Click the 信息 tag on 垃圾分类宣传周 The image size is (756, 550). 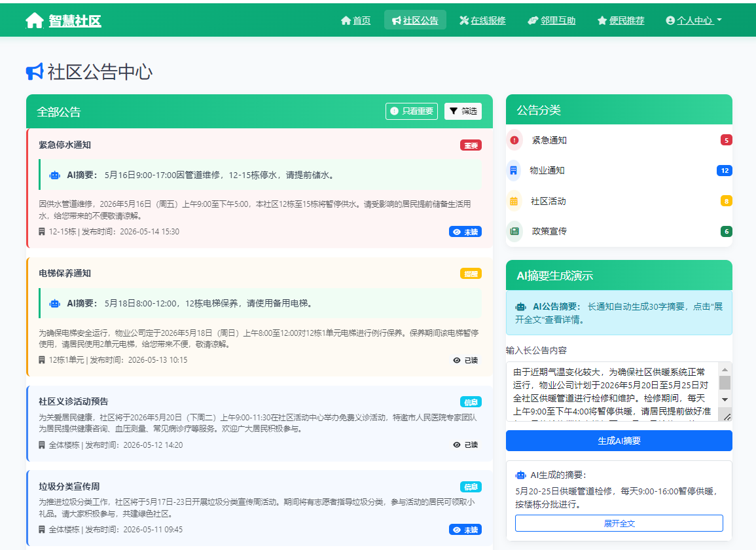pos(471,486)
